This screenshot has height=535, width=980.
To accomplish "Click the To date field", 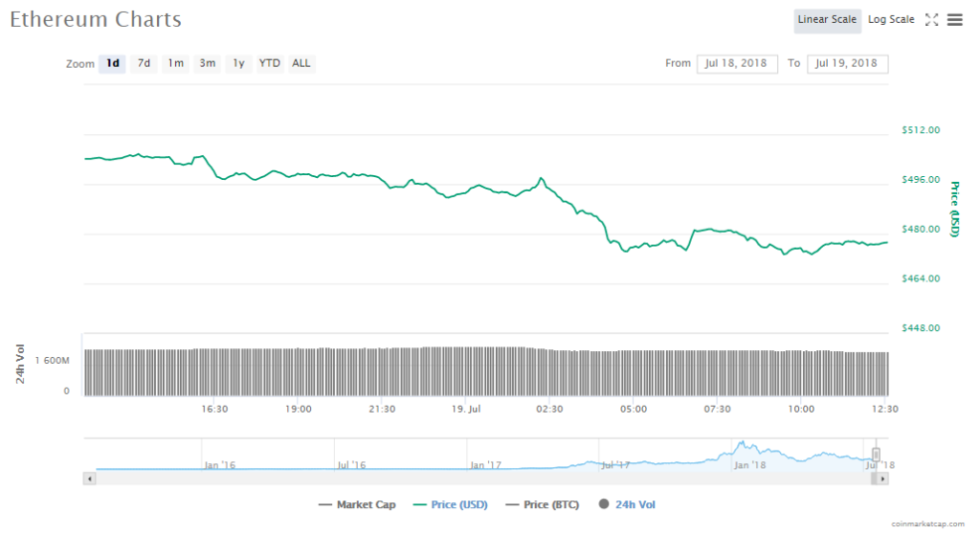I will point(848,64).
